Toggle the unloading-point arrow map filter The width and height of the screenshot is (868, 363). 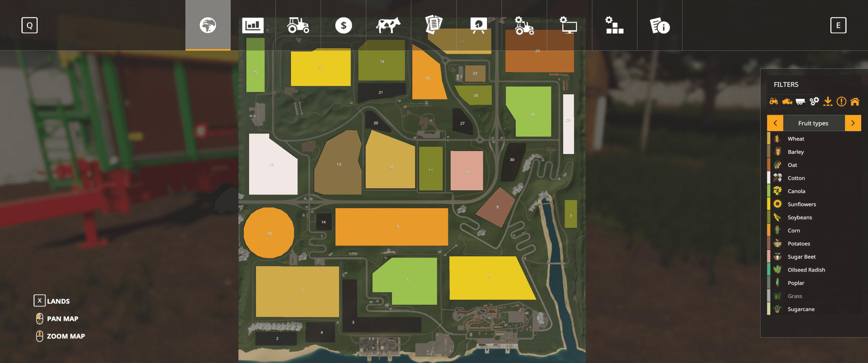(828, 101)
